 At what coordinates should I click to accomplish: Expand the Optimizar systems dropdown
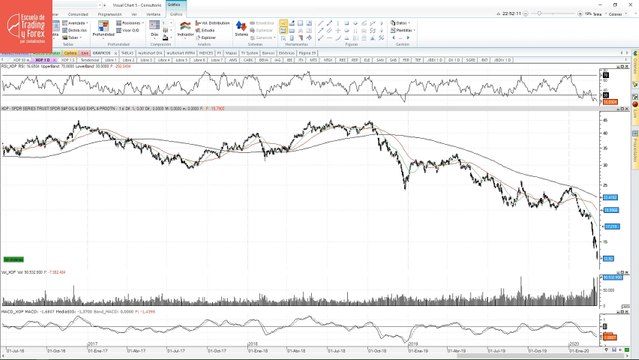[261, 30]
